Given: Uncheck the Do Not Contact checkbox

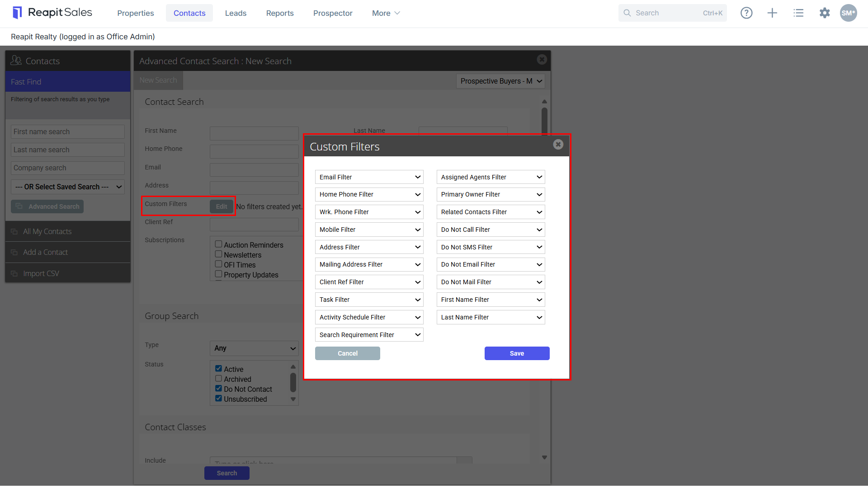Looking at the screenshot, I should coord(218,389).
